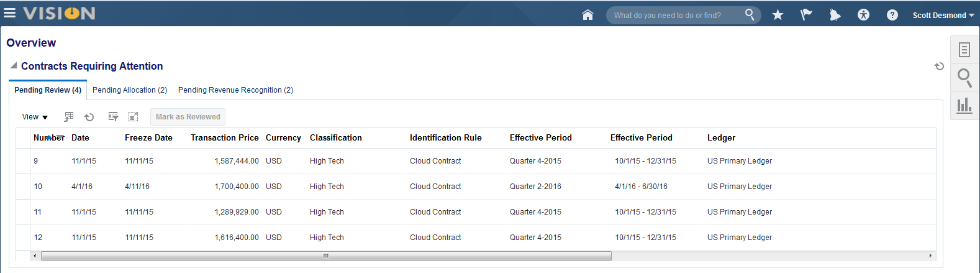Open the Notifications bell icon

click(835, 15)
